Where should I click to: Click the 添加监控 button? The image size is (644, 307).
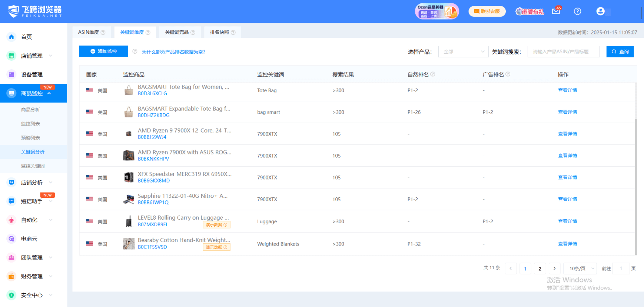[103, 51]
